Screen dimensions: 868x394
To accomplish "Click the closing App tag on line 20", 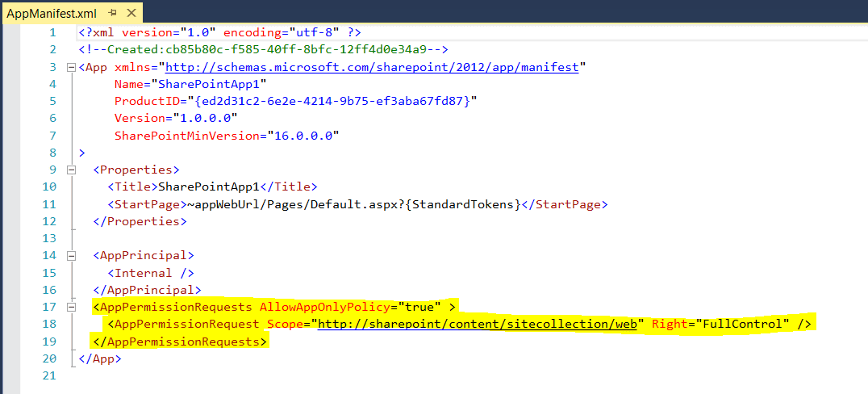I will (x=100, y=358).
